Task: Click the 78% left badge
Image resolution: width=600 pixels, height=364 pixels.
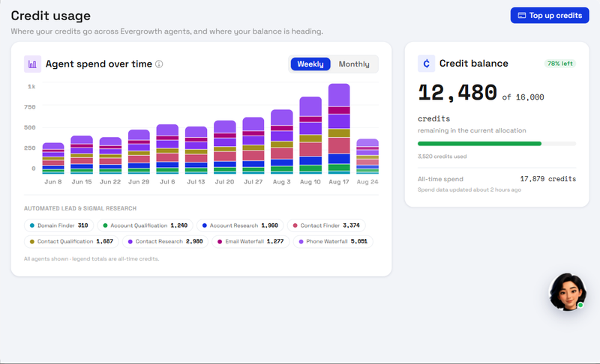Action: click(x=559, y=64)
